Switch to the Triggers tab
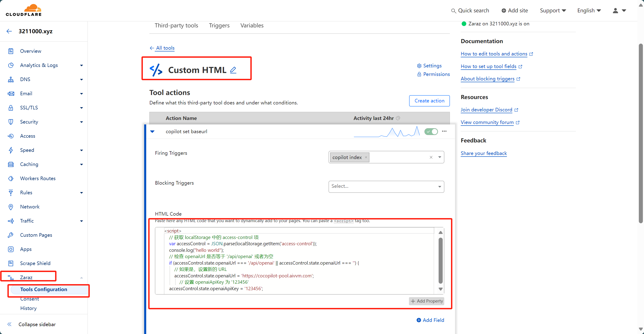Viewport: 644px width, 334px height. click(x=219, y=25)
